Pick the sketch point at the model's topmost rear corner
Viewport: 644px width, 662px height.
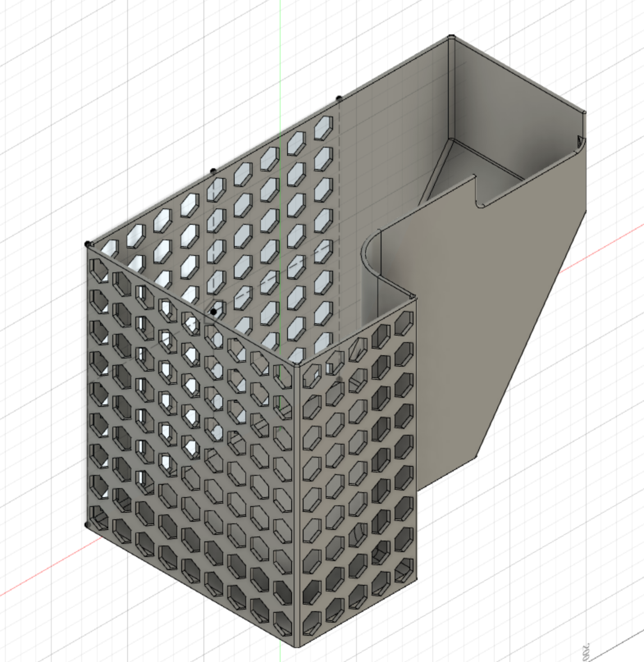(452, 37)
